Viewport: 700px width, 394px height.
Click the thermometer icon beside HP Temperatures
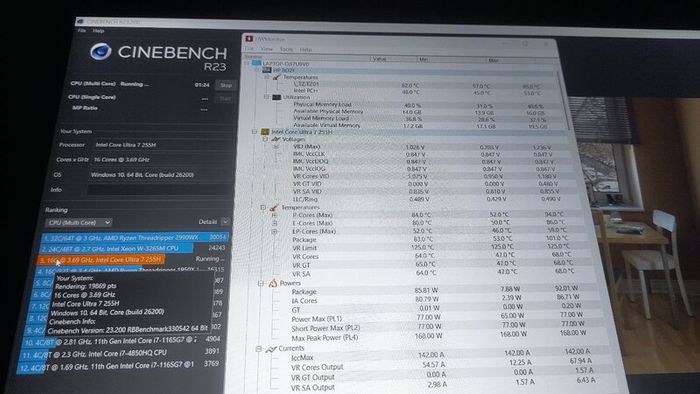276,77
